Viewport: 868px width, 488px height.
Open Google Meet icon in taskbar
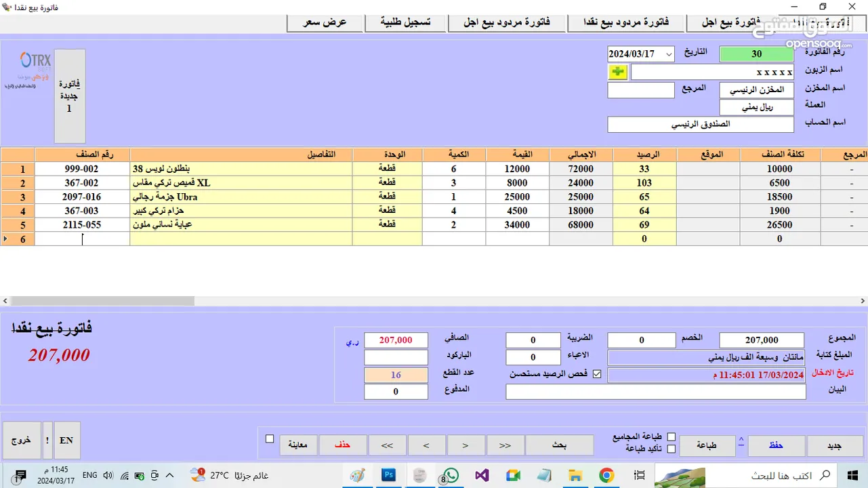[x=513, y=475]
